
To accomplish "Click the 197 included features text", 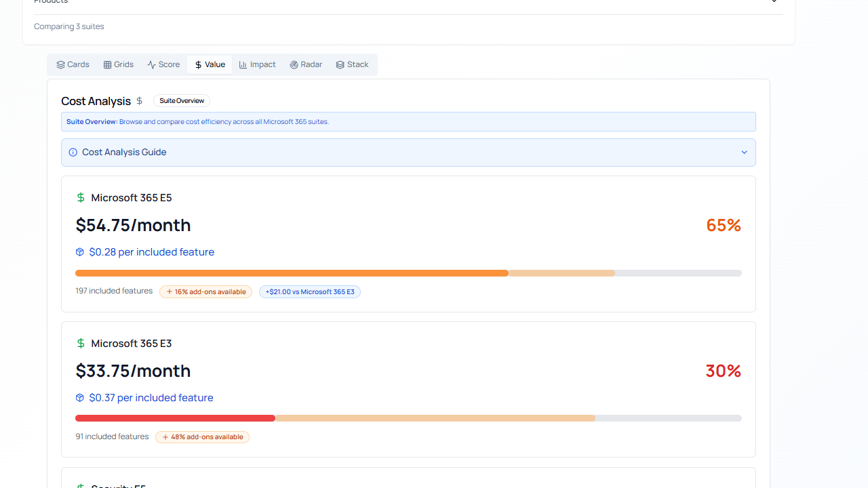I will tap(114, 291).
